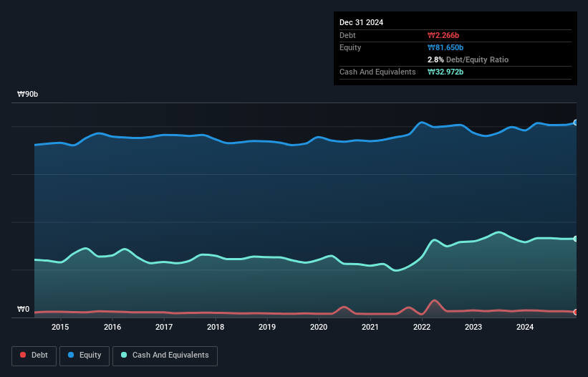Click the ₩90b y-axis label
Image resolution: width=588 pixels, height=377 pixels.
(28, 94)
